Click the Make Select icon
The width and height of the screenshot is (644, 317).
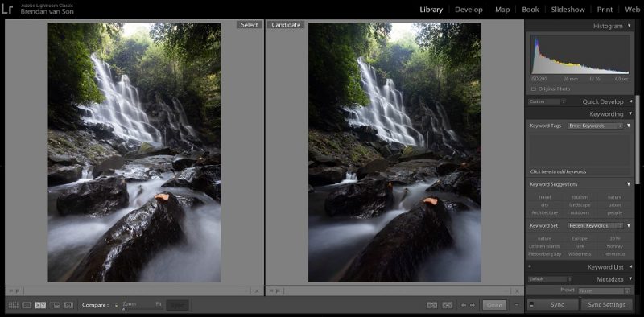click(x=448, y=305)
